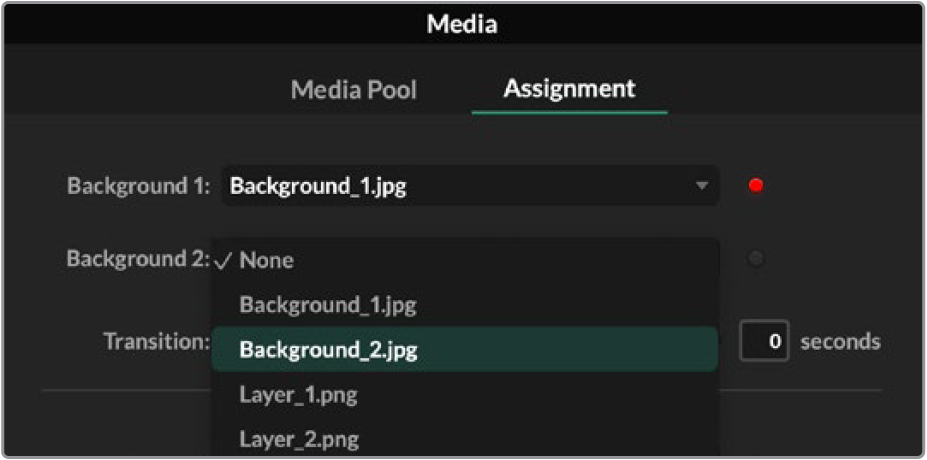Click the Media panel title
927x460 pixels.
(462, 24)
